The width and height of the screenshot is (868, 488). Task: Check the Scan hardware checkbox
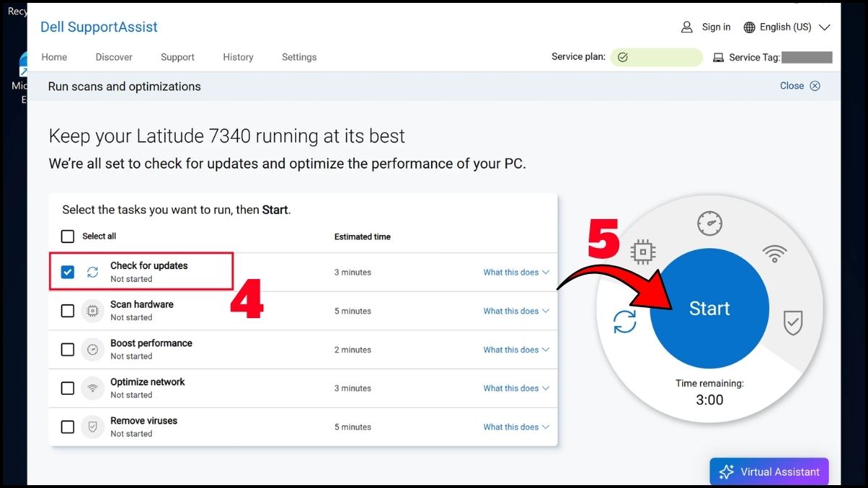[x=67, y=311]
